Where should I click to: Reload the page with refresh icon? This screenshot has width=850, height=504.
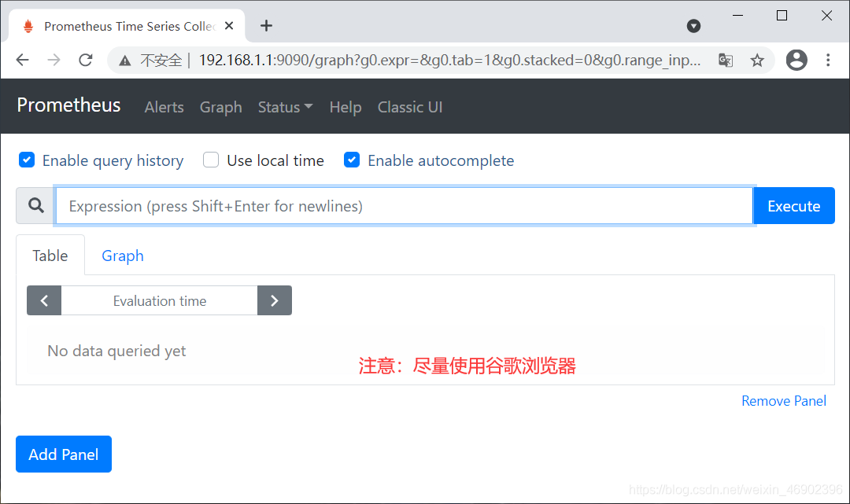(86, 60)
